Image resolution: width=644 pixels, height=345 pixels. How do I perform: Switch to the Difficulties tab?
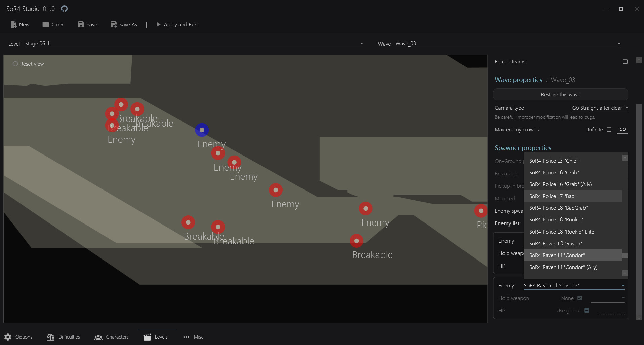64,337
